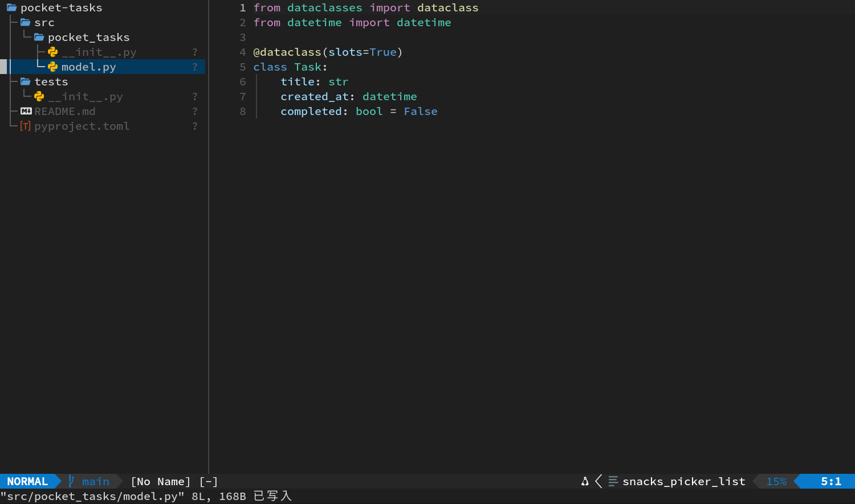
Task: Click the 'title' field name
Action: pos(298,82)
